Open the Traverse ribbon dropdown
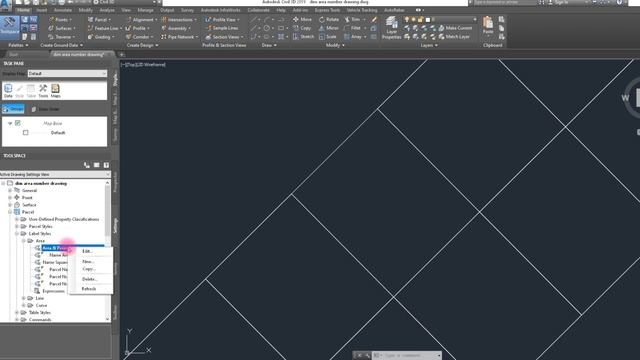 pyautogui.click(x=62, y=37)
